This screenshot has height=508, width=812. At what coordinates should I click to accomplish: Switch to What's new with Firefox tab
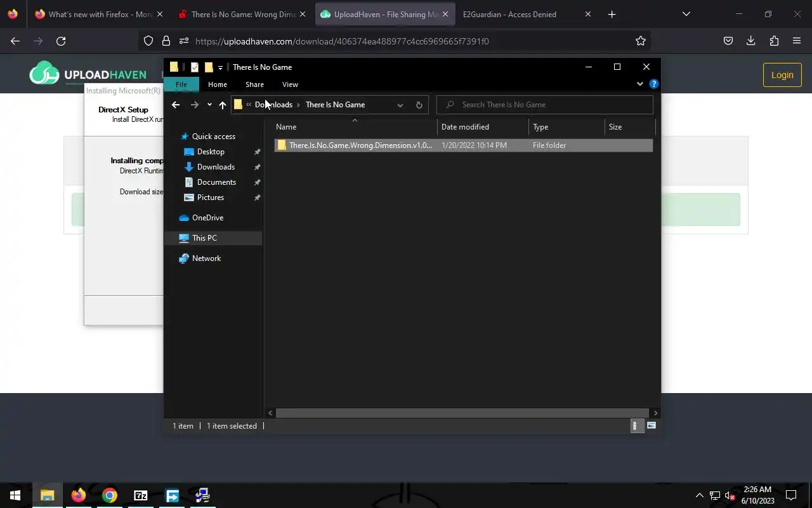point(101,14)
